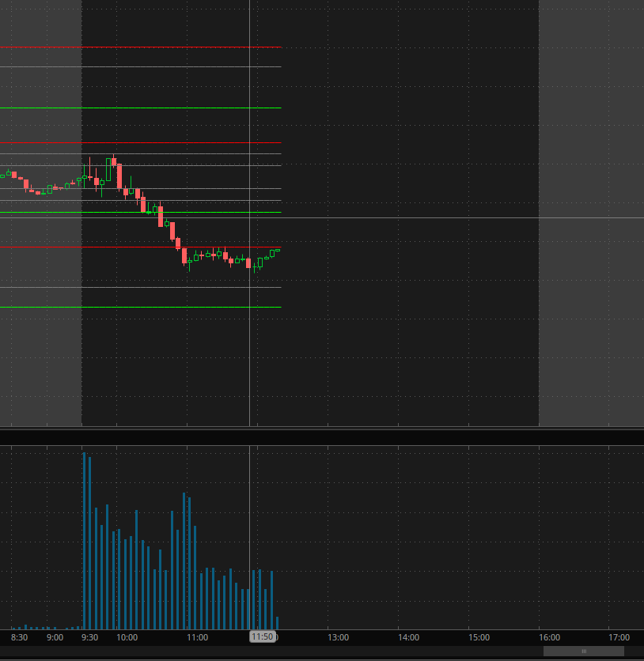Image resolution: width=644 pixels, height=661 pixels.
Task: Select the lowest green horizontal level line
Action: tap(142, 307)
